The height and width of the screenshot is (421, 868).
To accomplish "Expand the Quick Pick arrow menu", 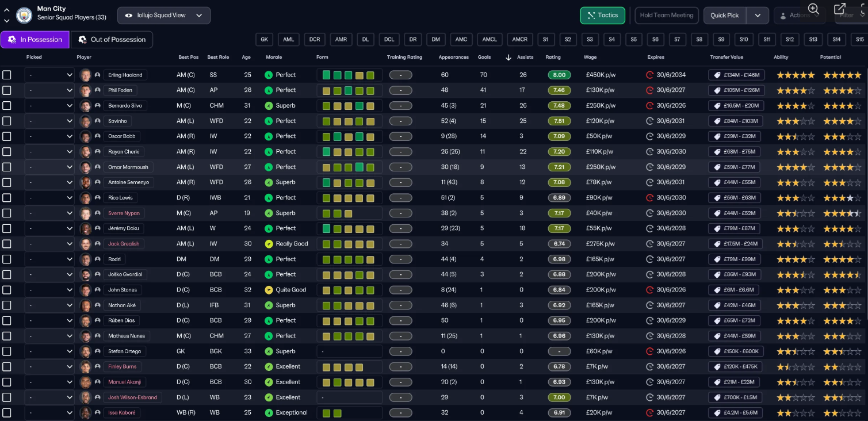I will (758, 16).
